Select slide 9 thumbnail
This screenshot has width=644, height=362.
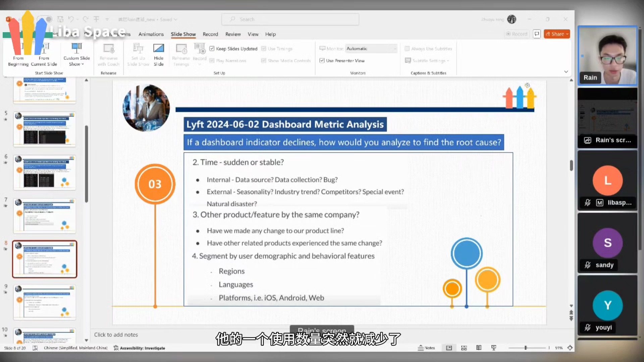[x=45, y=302]
